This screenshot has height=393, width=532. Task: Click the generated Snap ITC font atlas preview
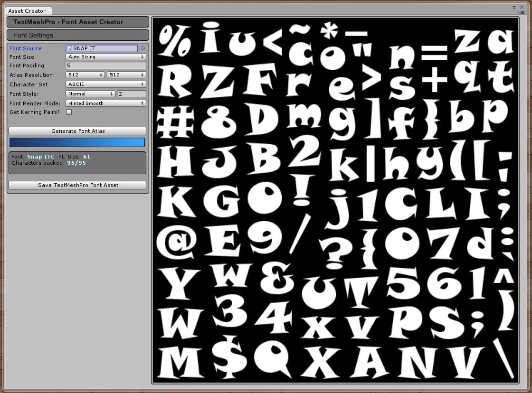pyautogui.click(x=335, y=199)
